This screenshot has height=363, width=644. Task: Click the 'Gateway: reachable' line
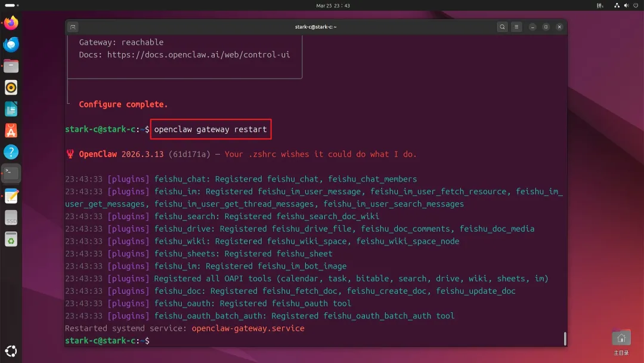point(121,42)
